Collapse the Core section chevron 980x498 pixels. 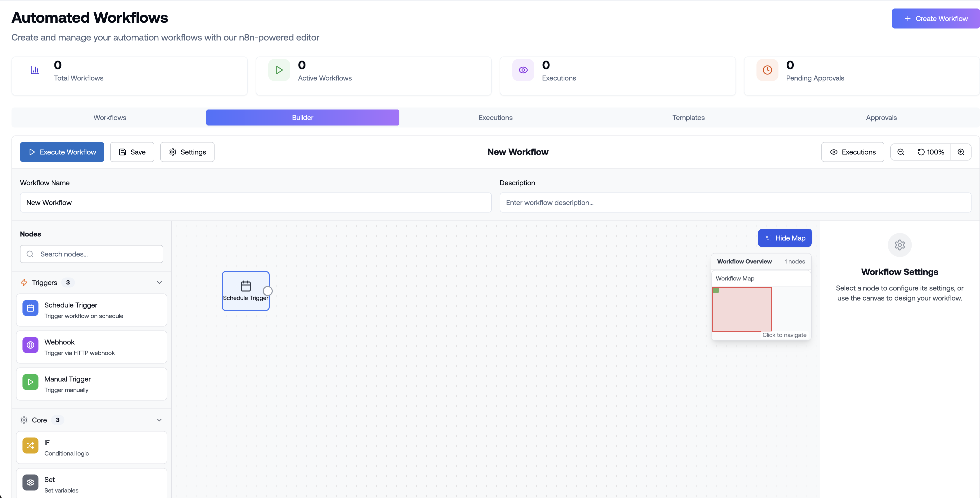(x=159, y=420)
